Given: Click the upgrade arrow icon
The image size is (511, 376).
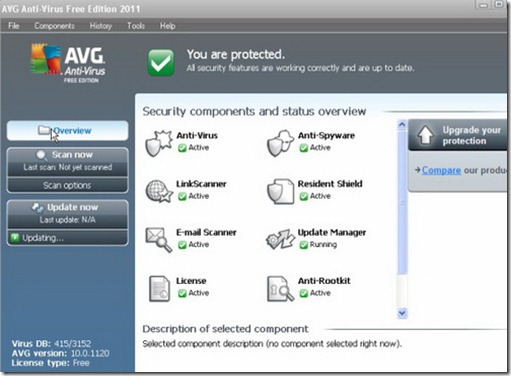Looking at the screenshot, I should [x=425, y=135].
